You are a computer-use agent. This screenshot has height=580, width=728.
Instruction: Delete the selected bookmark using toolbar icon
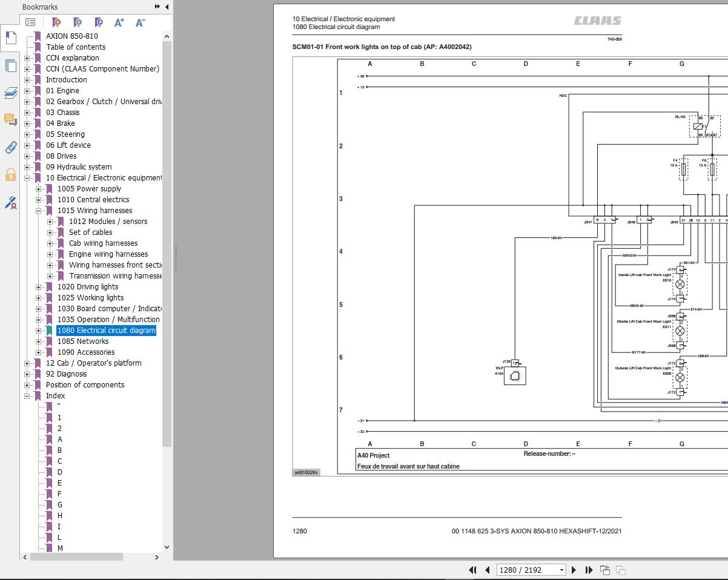(56, 22)
